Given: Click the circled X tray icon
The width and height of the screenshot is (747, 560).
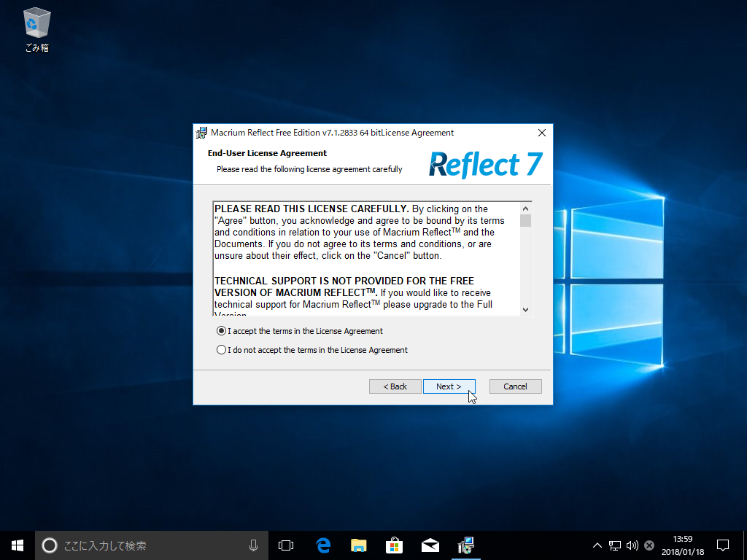Looking at the screenshot, I should click(649, 545).
